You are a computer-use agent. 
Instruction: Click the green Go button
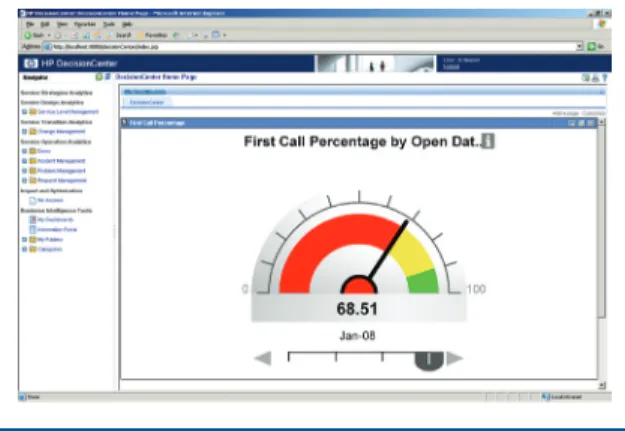click(596, 47)
